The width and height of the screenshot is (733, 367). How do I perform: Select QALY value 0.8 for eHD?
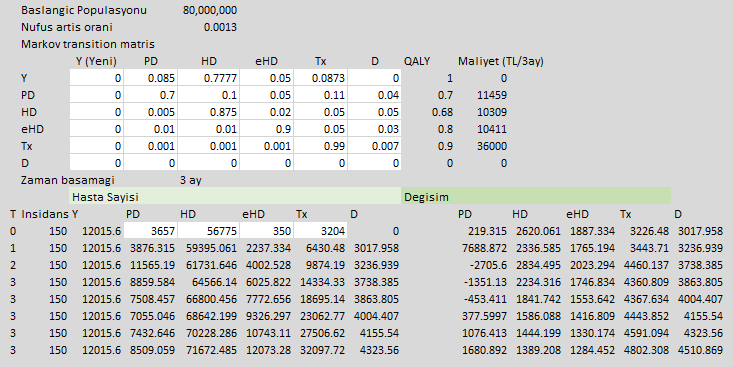point(446,129)
